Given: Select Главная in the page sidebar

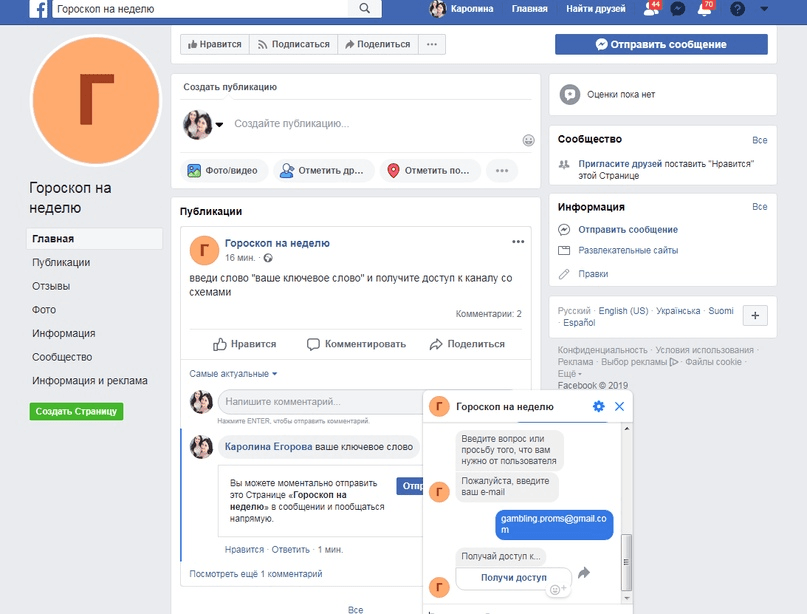Looking at the screenshot, I should click(x=94, y=239).
